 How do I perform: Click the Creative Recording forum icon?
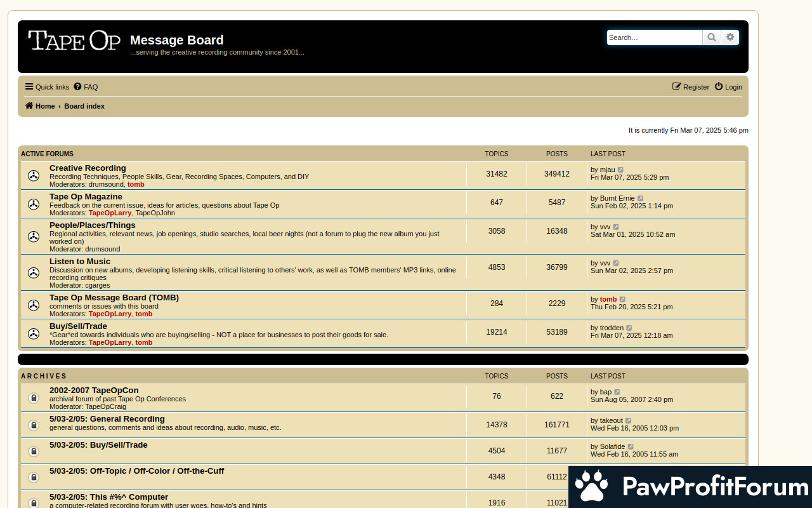pyautogui.click(x=34, y=176)
